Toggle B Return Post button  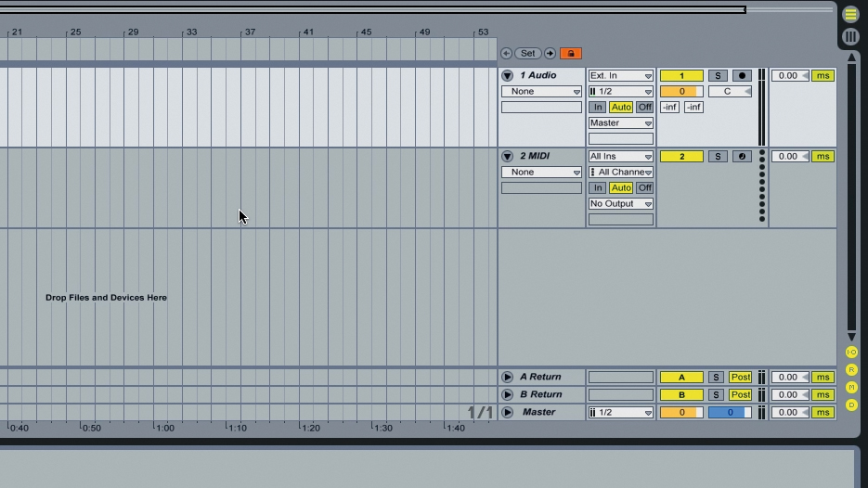coord(740,395)
